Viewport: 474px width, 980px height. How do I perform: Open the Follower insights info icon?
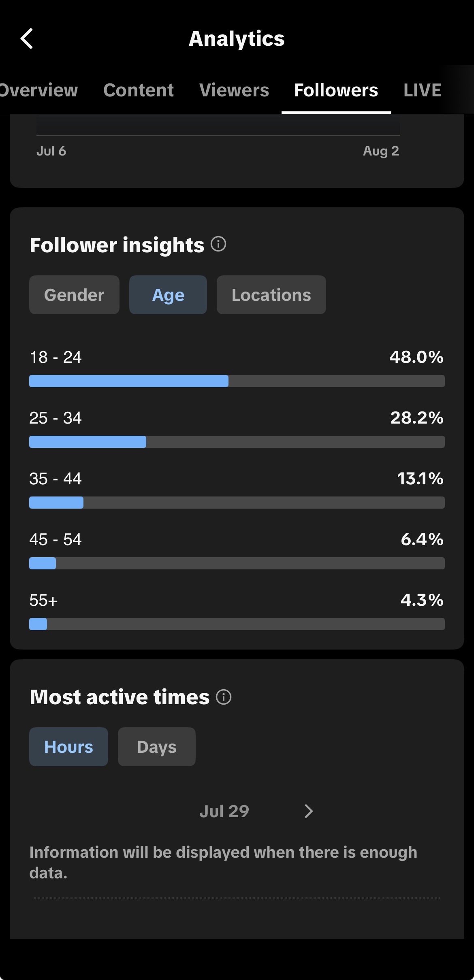point(218,244)
